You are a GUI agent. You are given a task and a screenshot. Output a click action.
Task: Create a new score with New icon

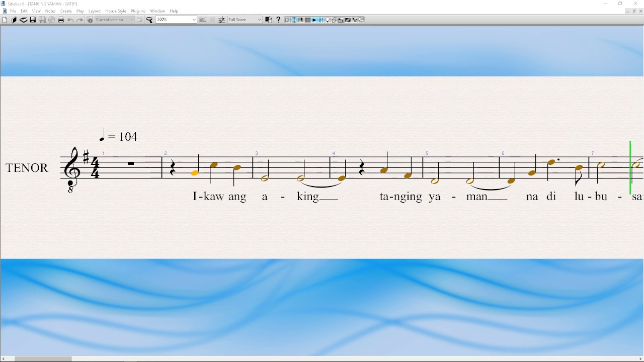[5, 20]
